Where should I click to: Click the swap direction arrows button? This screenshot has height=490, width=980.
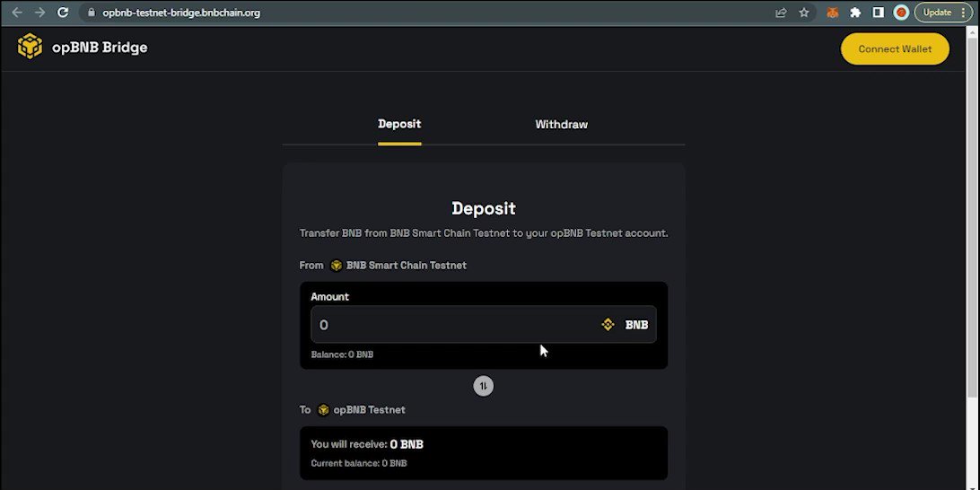483,386
